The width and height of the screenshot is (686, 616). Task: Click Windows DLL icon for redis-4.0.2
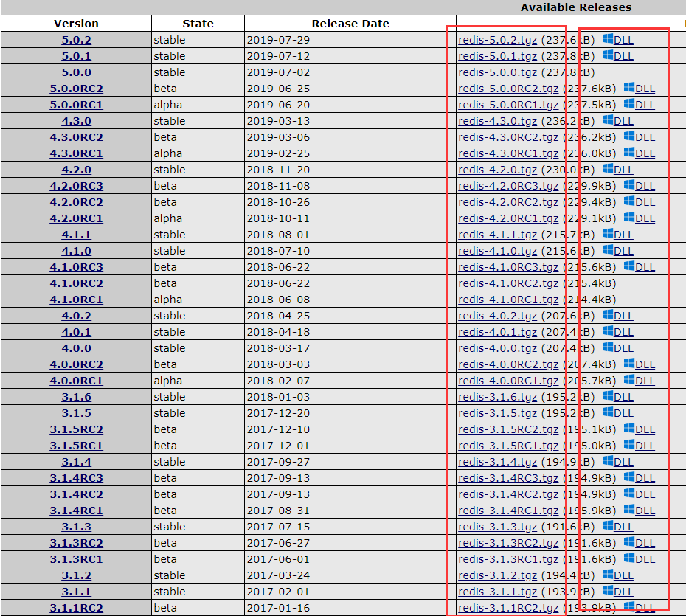[608, 314]
